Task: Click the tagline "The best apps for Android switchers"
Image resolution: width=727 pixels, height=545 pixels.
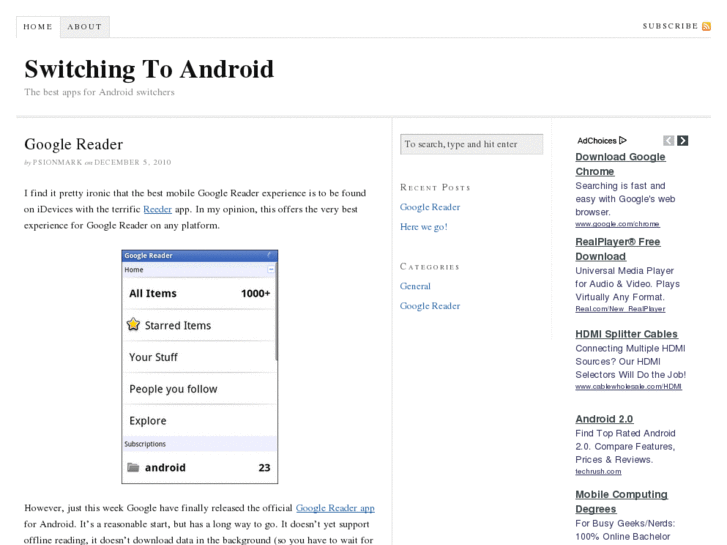Action: [x=99, y=92]
